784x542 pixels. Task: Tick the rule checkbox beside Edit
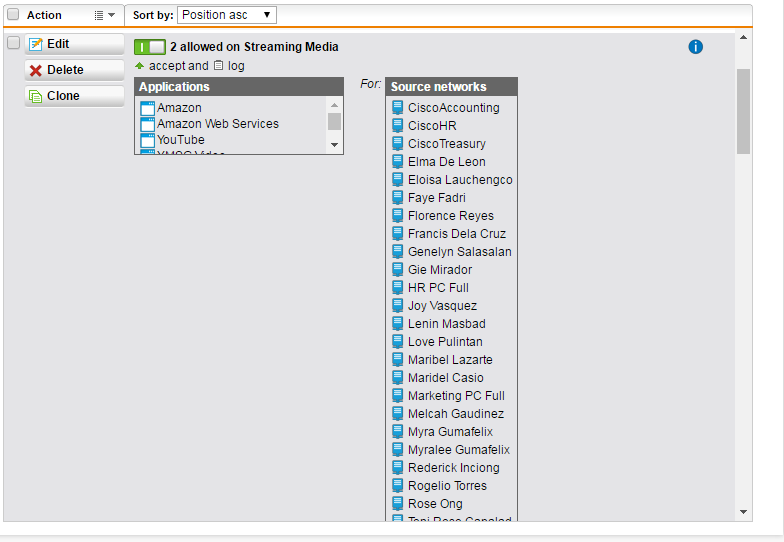click(14, 43)
